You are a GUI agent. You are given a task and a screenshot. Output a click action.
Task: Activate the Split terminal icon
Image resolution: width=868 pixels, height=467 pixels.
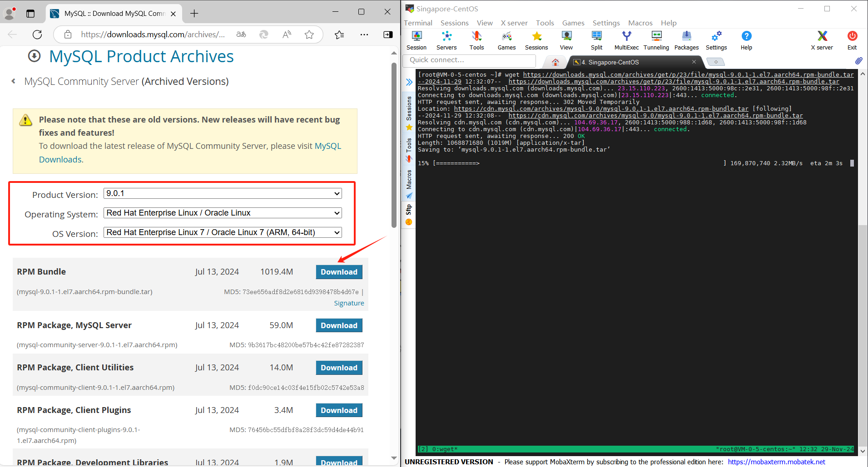[596, 40]
